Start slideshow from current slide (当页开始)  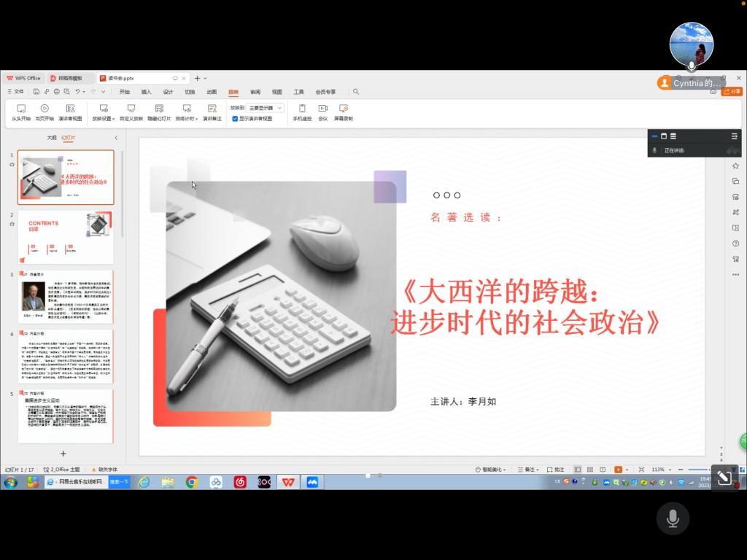click(44, 109)
